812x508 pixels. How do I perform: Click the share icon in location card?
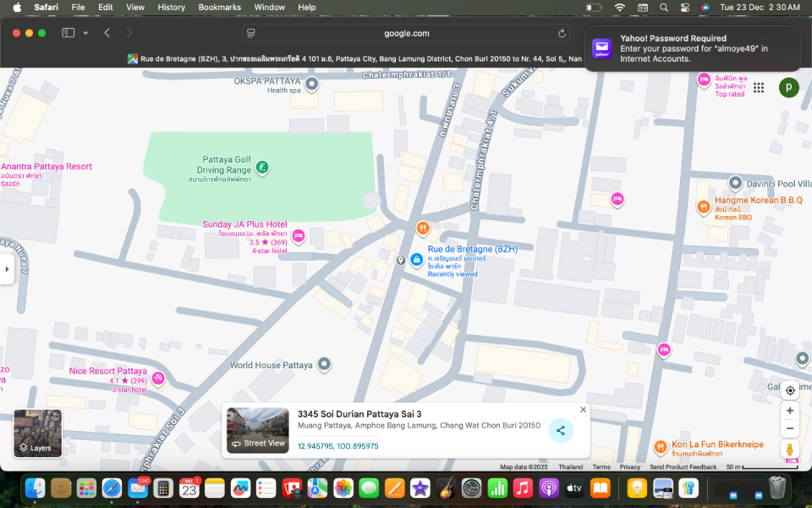tap(560, 430)
